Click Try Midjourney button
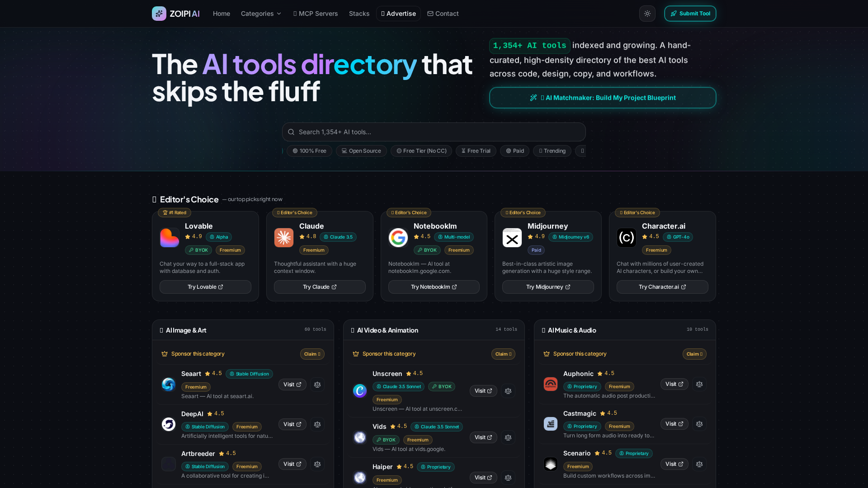Viewport: 868px width, 488px height. 548,287
